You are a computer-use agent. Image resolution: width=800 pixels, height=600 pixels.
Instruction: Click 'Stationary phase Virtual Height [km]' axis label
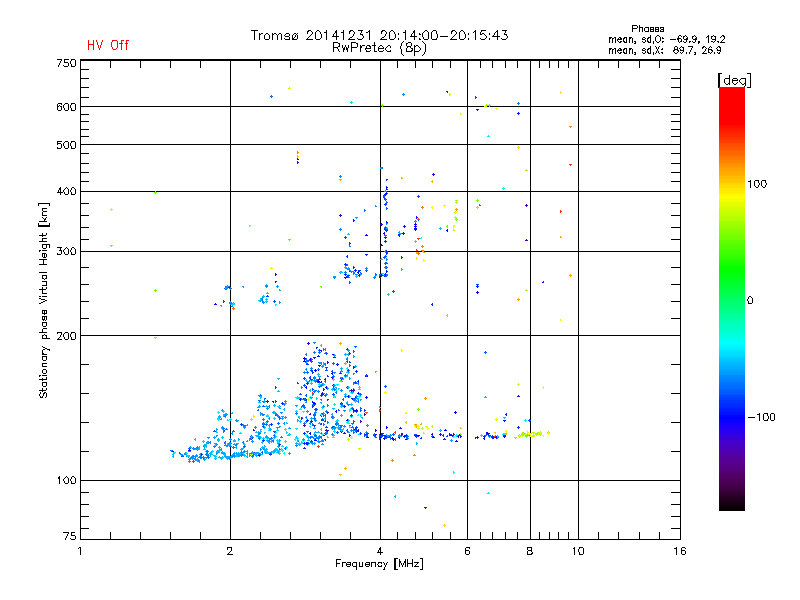[44, 300]
